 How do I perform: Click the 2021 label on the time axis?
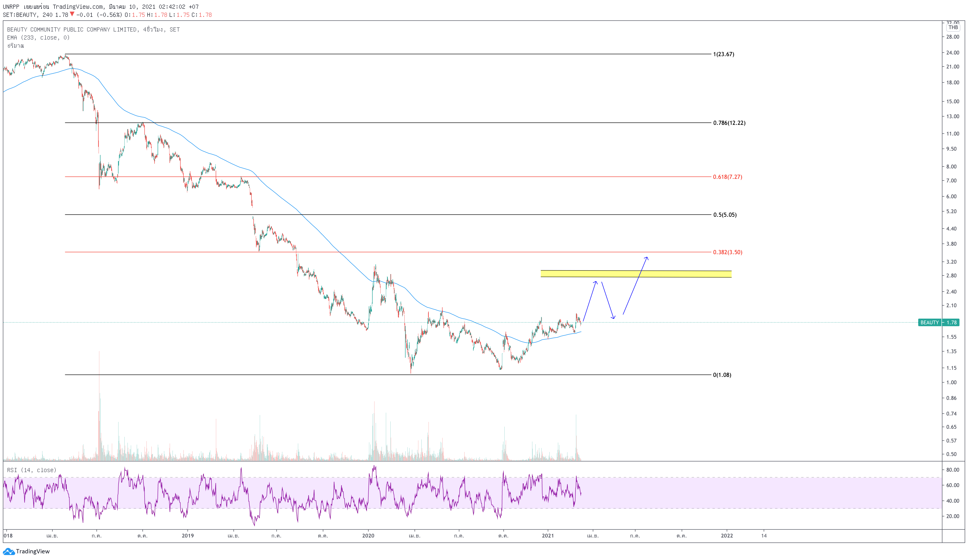pos(548,535)
